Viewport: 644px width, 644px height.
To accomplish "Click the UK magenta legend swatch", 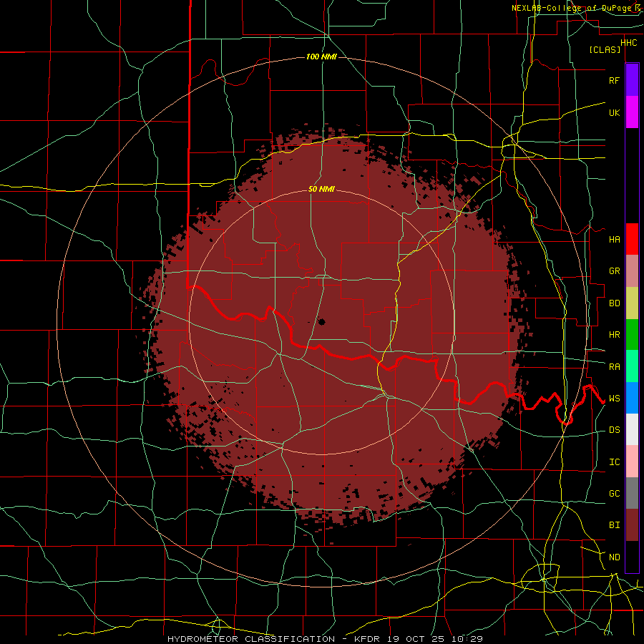I will (x=632, y=112).
